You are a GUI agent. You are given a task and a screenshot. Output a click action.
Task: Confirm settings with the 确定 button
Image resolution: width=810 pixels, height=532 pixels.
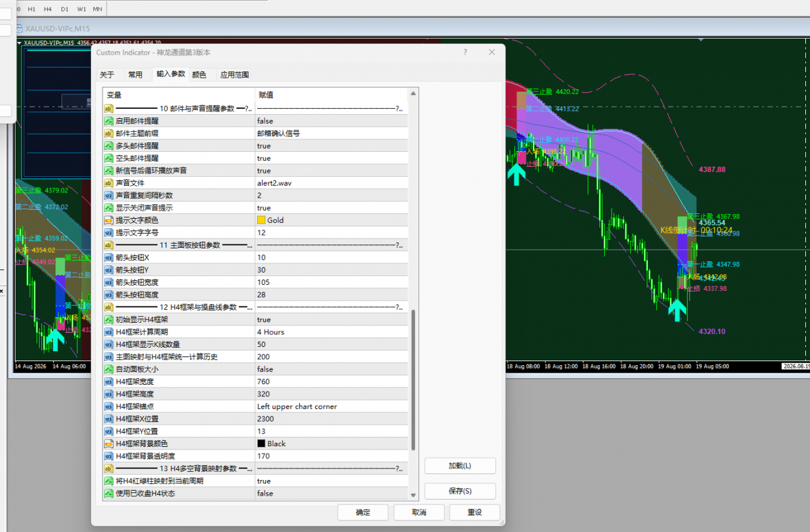pyautogui.click(x=362, y=512)
